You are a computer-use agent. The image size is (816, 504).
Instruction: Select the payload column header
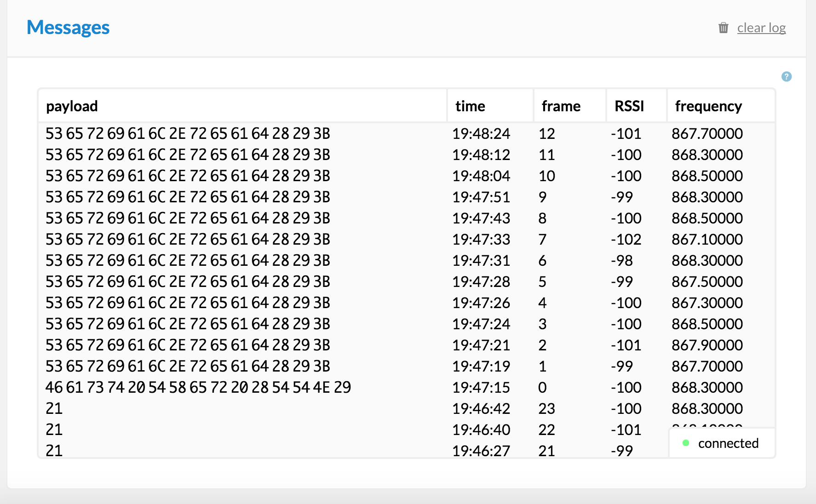pyautogui.click(x=72, y=106)
